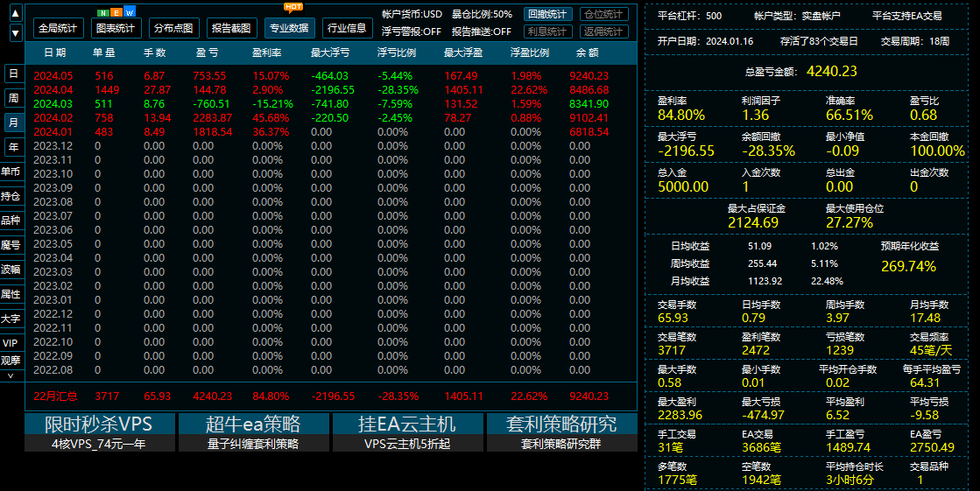Image resolution: width=980 pixels, height=491 pixels.
Task: Select the 2024.03 row date
Action: (x=53, y=103)
